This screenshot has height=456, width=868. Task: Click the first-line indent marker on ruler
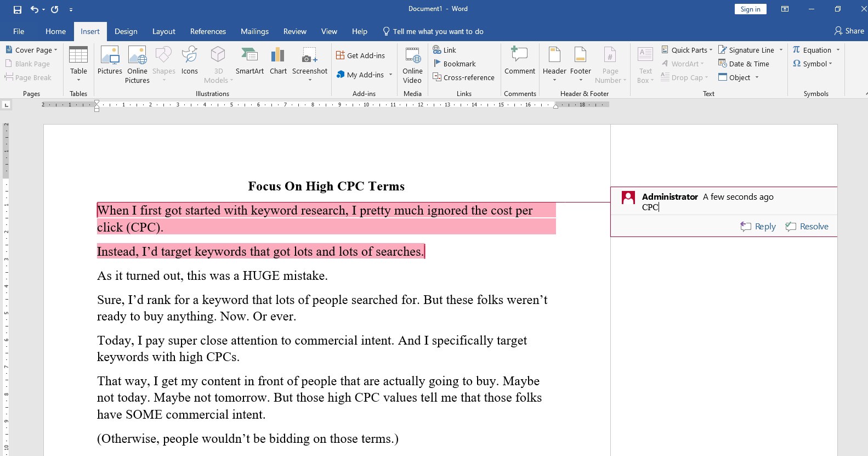point(97,103)
